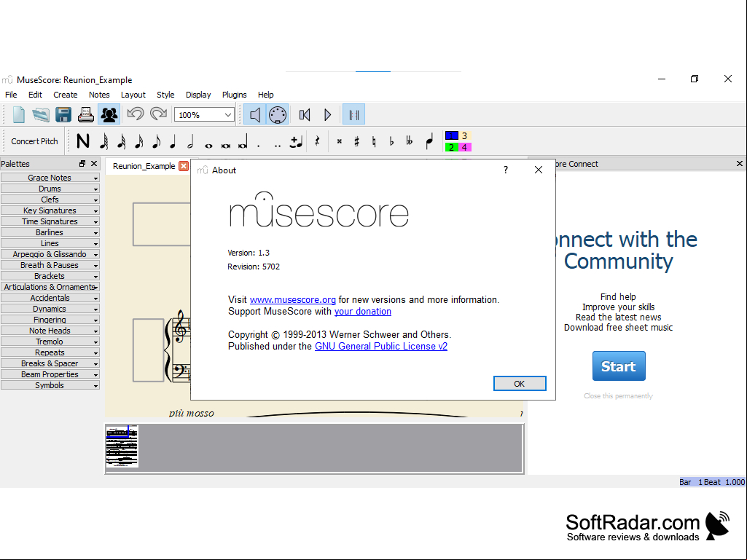Apply the natural accidental
This screenshot has width=747, height=560.
click(x=374, y=141)
